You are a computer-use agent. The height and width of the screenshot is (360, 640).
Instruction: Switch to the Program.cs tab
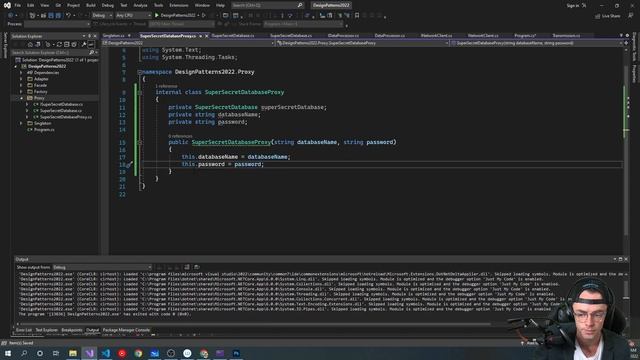click(x=525, y=36)
